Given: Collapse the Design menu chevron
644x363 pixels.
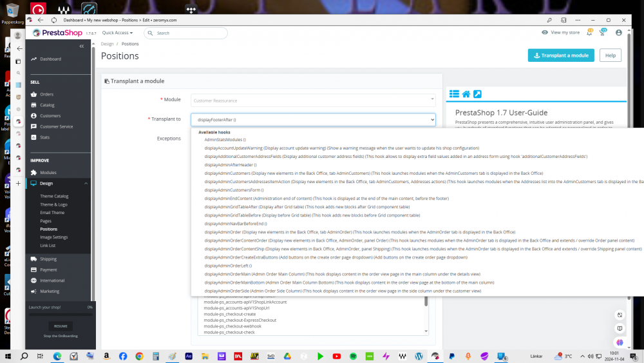Looking at the screenshot, I should tap(86, 183).
